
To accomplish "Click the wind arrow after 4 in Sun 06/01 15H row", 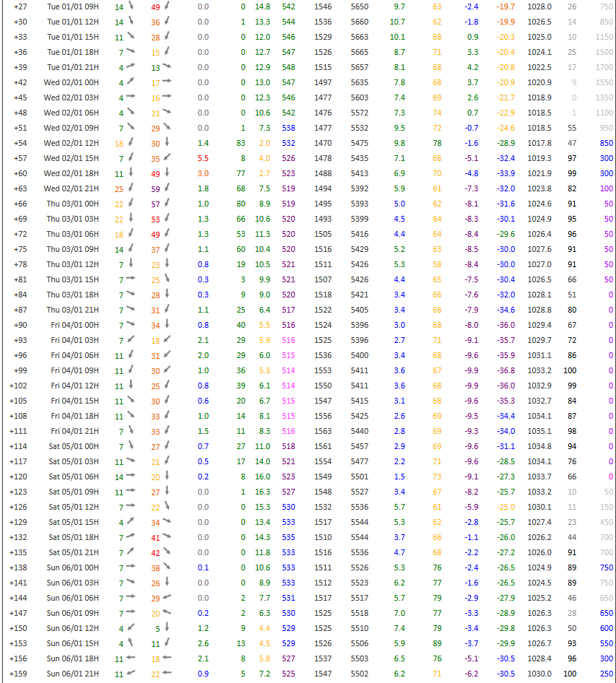I will pyautogui.click(x=131, y=643).
